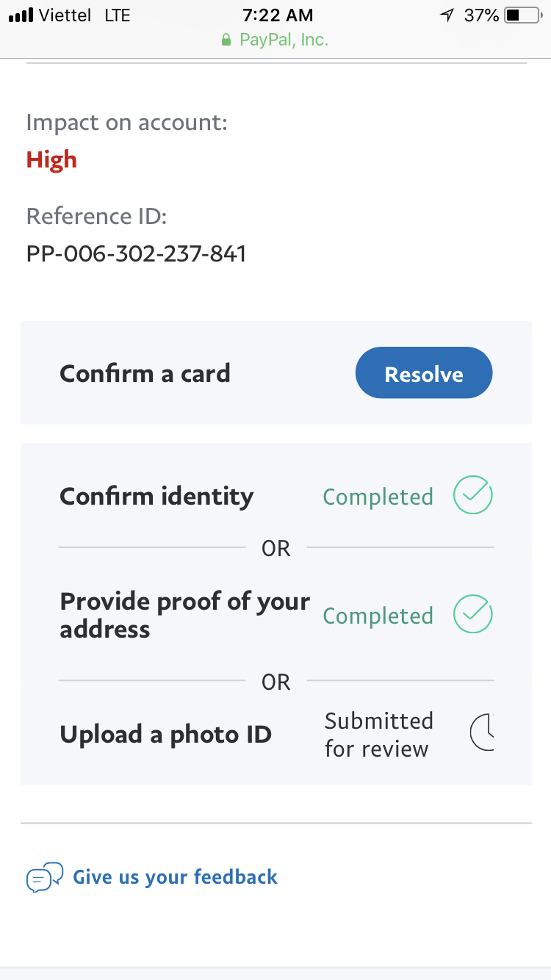Tap the photo ID pending clock icon
This screenshot has height=980, width=551.
[482, 732]
